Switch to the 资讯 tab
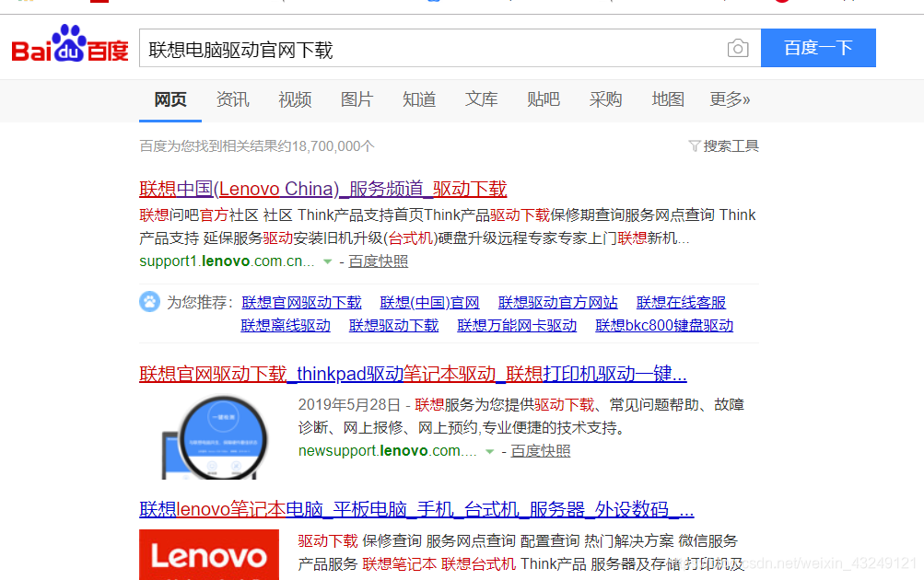 tap(233, 99)
